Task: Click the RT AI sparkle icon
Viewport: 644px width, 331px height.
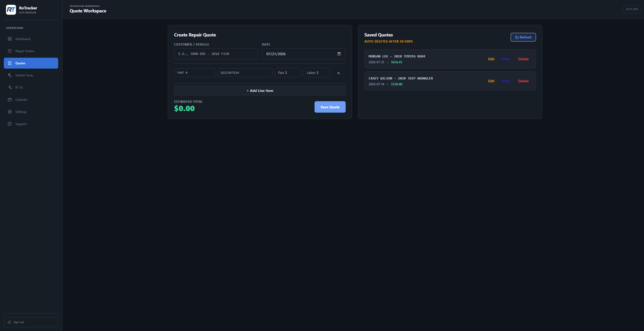Action: [10, 88]
